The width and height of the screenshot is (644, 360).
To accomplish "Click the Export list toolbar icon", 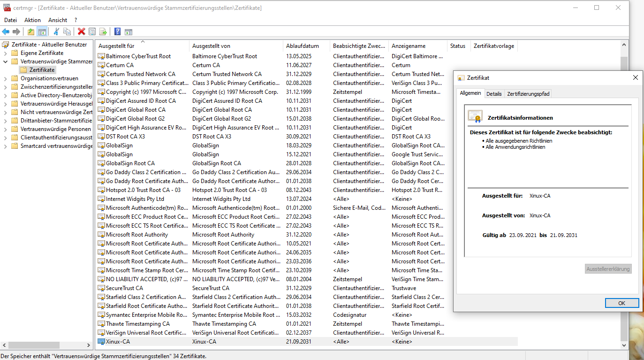I will coord(103,31).
